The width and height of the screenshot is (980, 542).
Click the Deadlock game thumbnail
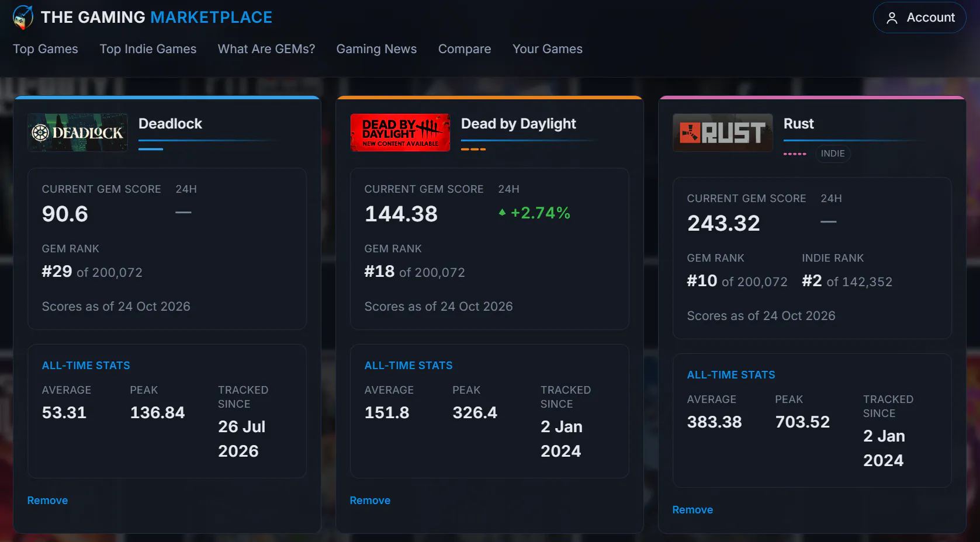click(x=78, y=133)
